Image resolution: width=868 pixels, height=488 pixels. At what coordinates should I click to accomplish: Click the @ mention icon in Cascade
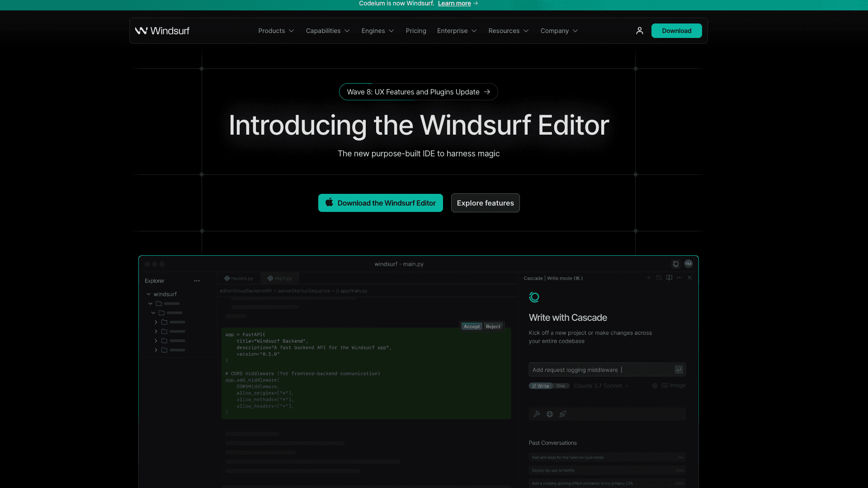click(655, 385)
